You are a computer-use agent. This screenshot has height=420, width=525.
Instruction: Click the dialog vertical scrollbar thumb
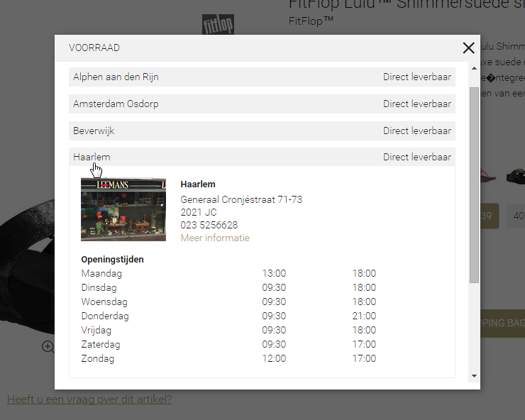pos(474,185)
